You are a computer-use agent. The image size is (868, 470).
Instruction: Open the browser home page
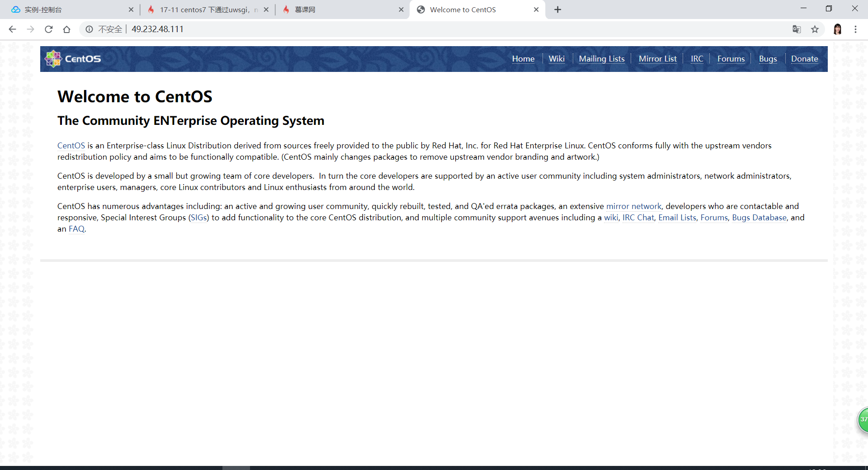66,29
